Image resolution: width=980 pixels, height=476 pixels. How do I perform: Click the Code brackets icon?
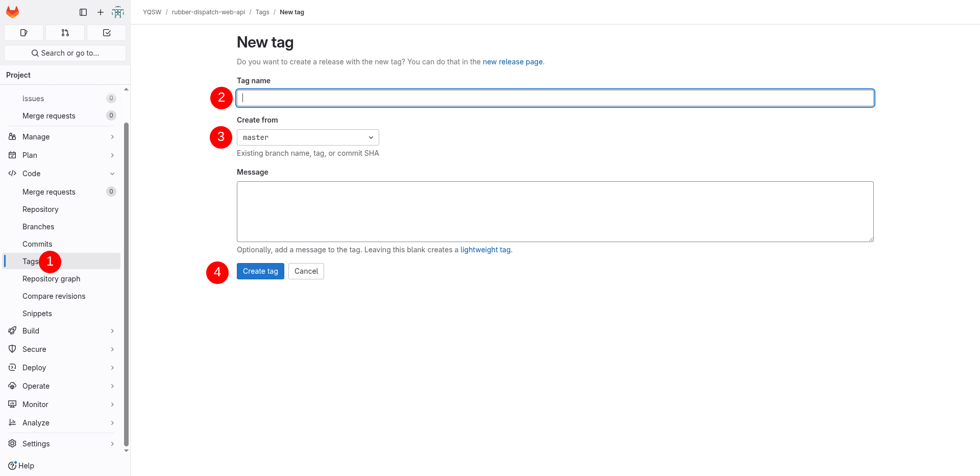12,174
